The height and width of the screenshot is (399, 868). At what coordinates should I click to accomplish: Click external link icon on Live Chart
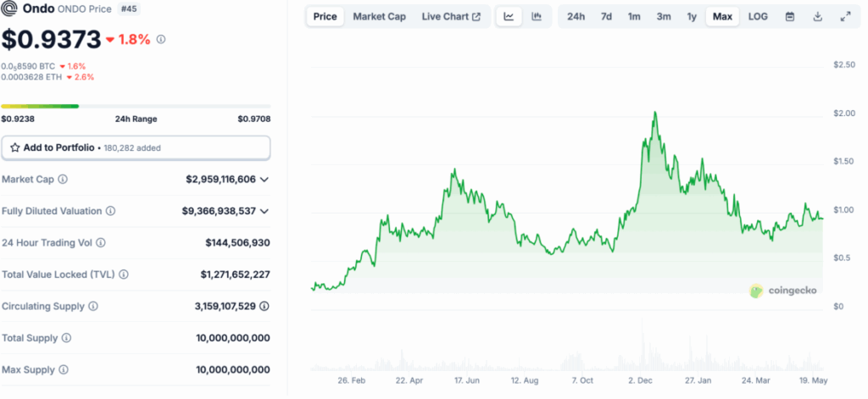[476, 17]
